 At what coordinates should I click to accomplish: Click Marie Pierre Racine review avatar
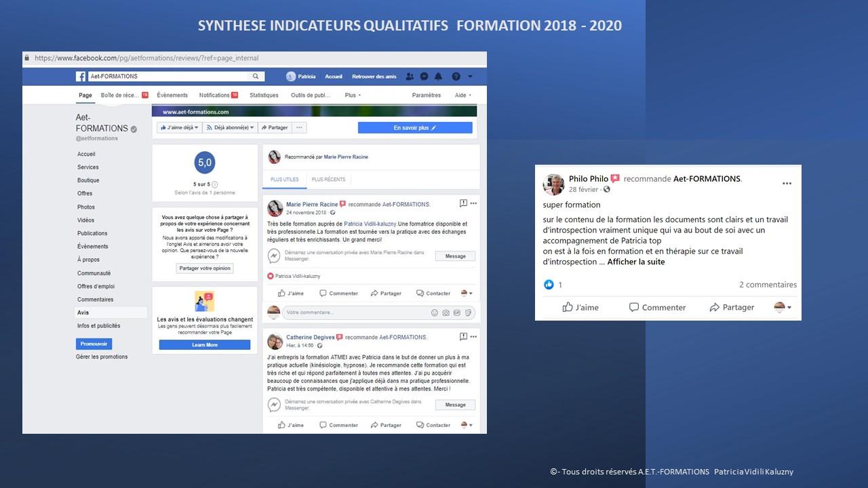pyautogui.click(x=275, y=208)
